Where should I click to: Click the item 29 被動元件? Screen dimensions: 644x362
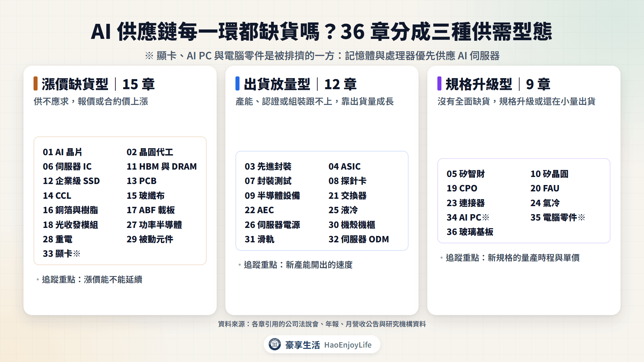[150, 239]
